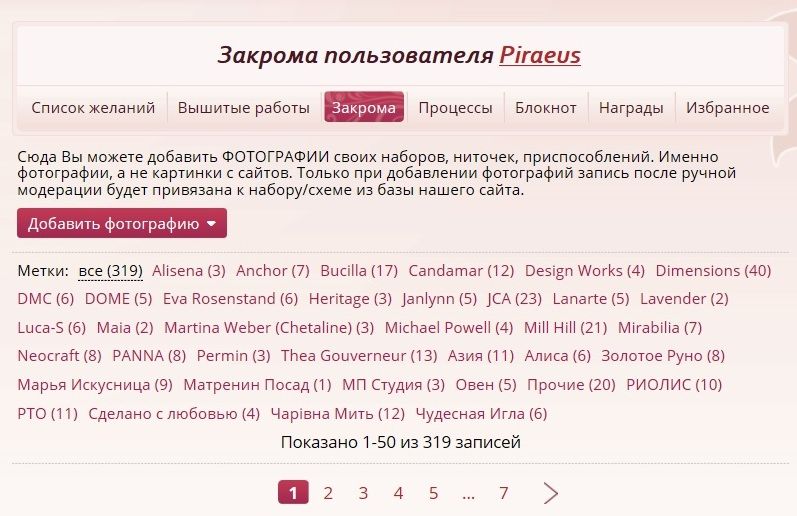This screenshot has width=797, height=516.
Task: Open the Вышитые работы tab
Action: [244, 108]
